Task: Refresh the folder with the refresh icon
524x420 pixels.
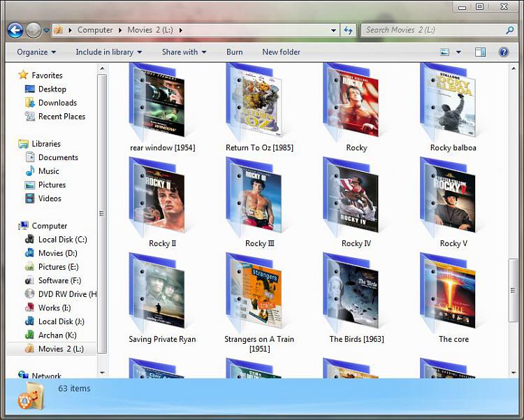Action: [348, 31]
